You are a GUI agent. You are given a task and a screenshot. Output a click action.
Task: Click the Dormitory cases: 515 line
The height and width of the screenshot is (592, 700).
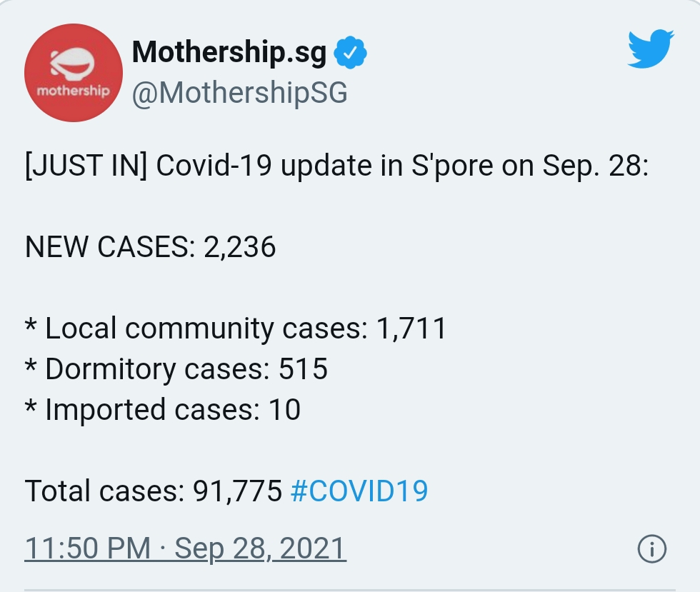(x=176, y=368)
